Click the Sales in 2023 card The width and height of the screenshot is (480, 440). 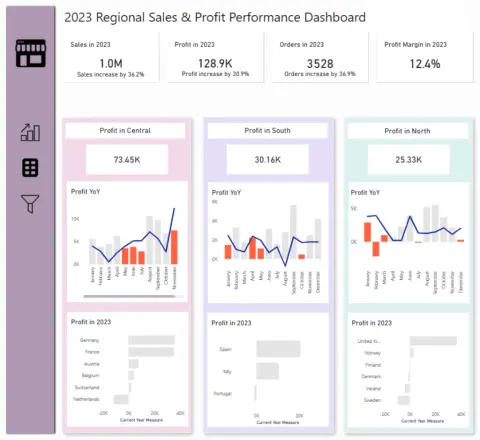111,57
